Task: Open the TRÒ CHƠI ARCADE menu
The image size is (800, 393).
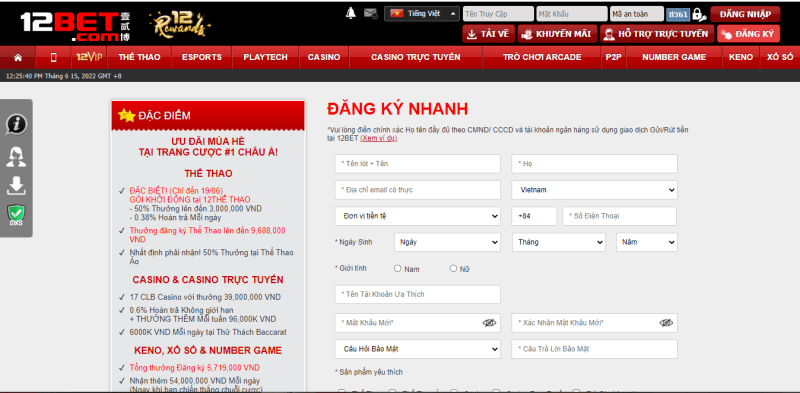Action: point(541,57)
